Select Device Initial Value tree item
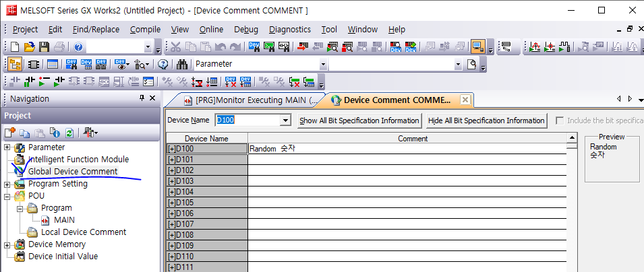The width and height of the screenshot is (644, 272). (63, 257)
